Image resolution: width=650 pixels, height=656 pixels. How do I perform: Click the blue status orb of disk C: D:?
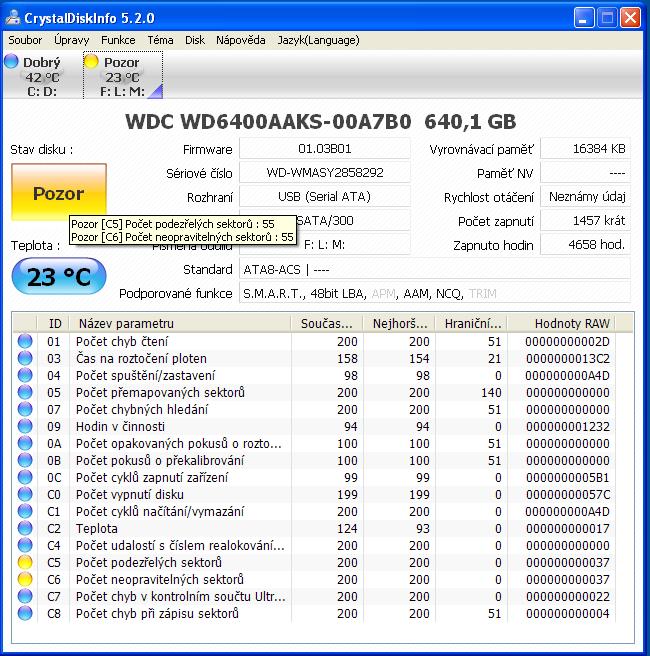(11, 62)
